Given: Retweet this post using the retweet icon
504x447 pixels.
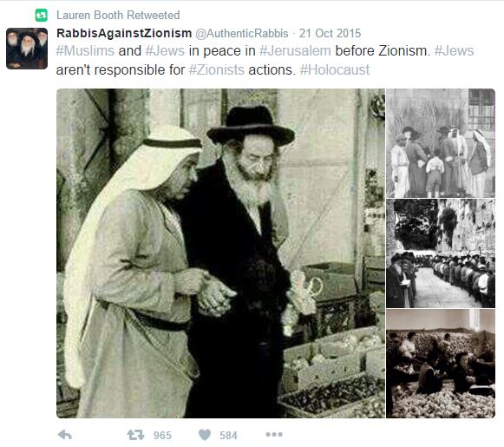Looking at the screenshot, I should (135, 435).
